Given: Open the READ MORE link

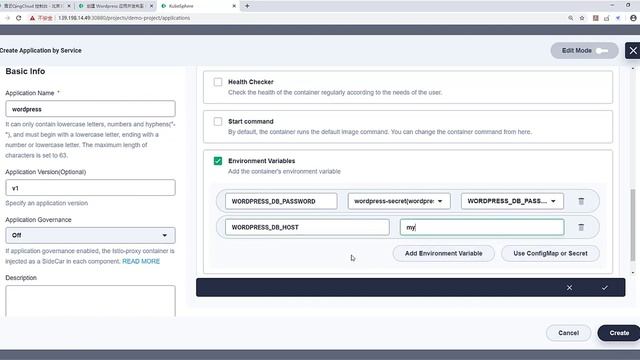Looking at the screenshot, I should pyautogui.click(x=141, y=261).
